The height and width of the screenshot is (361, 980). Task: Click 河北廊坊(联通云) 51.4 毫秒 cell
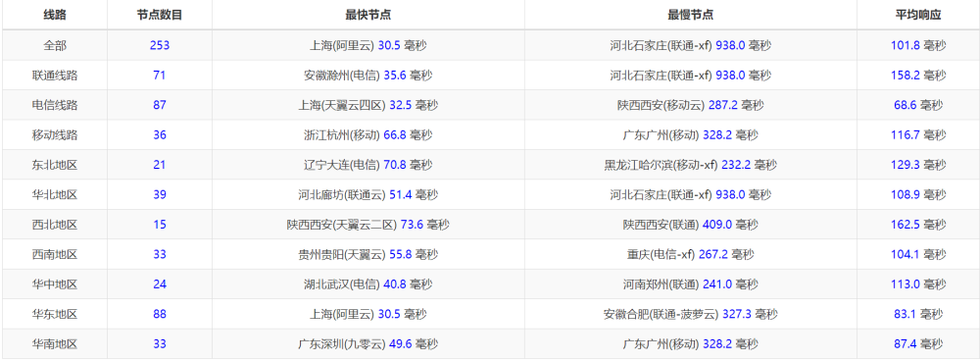point(368,194)
